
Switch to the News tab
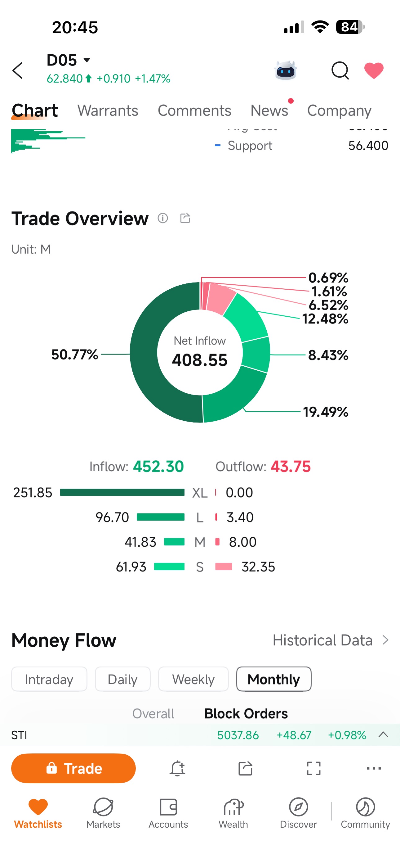(269, 111)
